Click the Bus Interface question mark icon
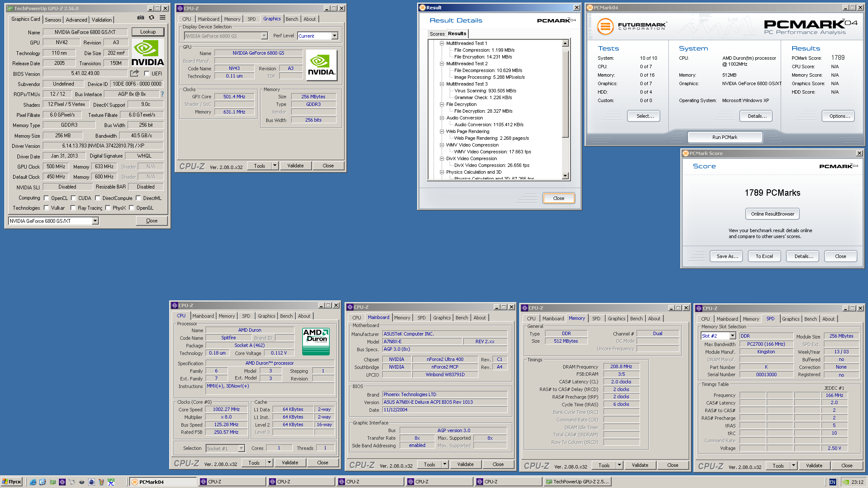Viewport: 868px width, 488px height. pyautogui.click(x=162, y=94)
